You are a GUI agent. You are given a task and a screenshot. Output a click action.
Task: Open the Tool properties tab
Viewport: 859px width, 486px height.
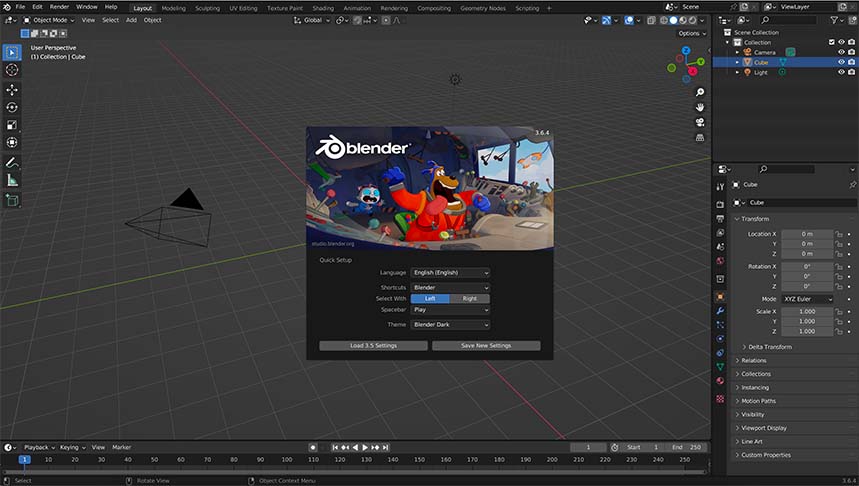720,187
